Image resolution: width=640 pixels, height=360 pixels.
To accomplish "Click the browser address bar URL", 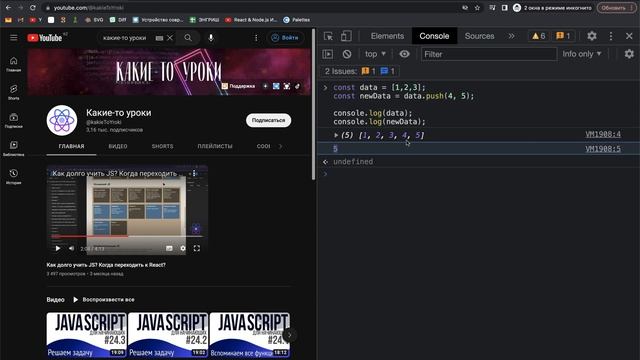I will click(88, 8).
